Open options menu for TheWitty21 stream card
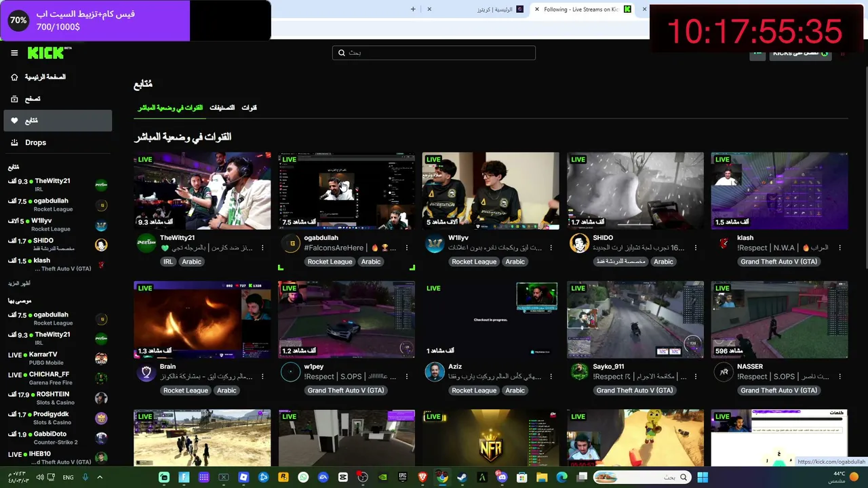Image resolution: width=868 pixels, height=488 pixels. point(262,248)
